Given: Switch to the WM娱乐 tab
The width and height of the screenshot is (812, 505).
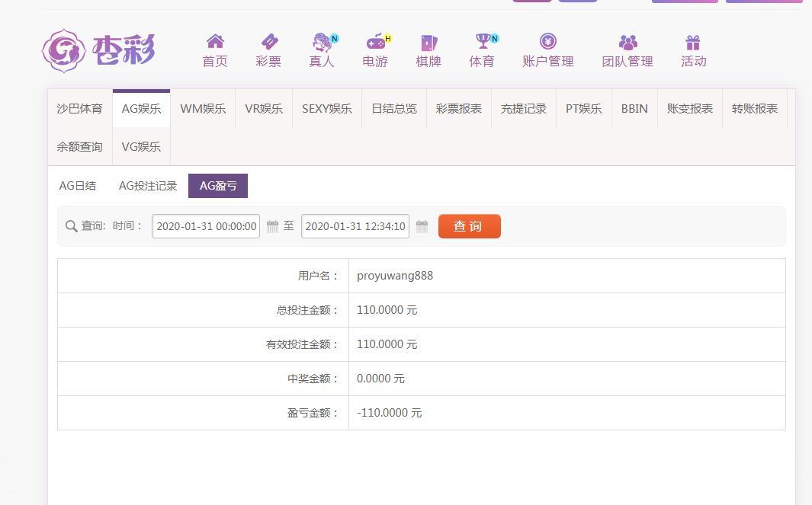Looking at the screenshot, I should 203,109.
